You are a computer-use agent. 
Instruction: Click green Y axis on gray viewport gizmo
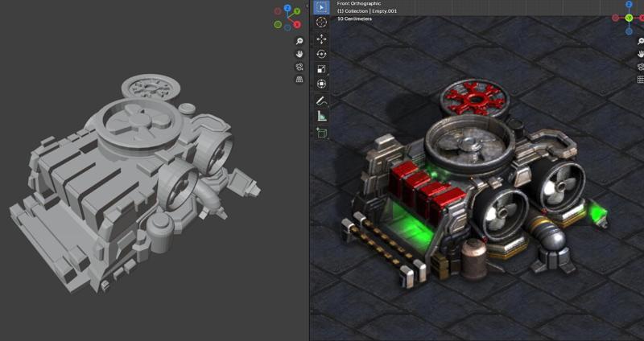[297, 11]
